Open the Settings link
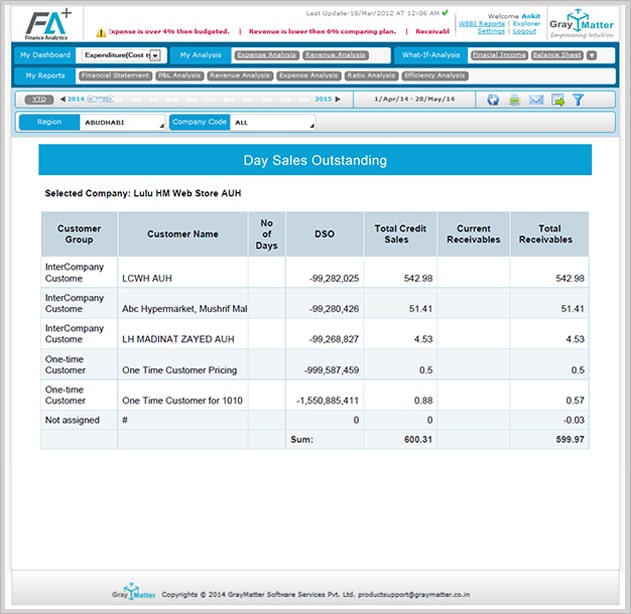631x614 pixels. tap(491, 31)
